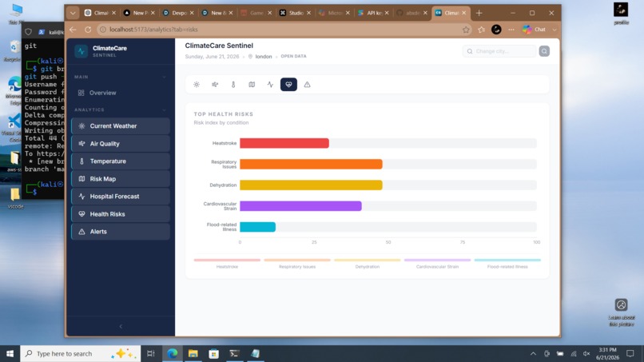Open Temperature in the sidebar
Screen dimensions: 644x362
[x=121, y=161]
